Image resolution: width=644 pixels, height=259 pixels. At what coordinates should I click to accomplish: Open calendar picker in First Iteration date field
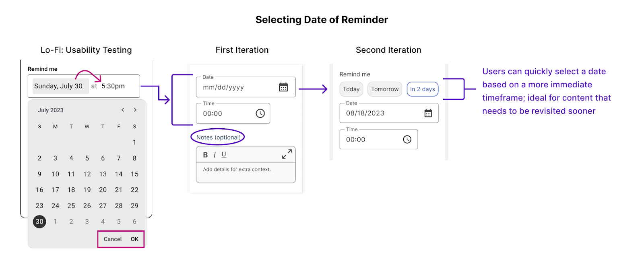(283, 87)
